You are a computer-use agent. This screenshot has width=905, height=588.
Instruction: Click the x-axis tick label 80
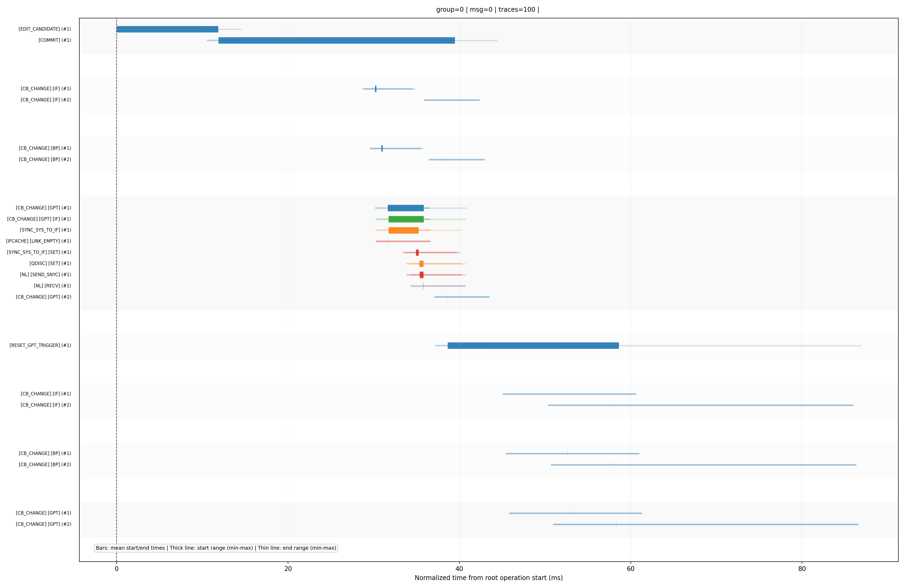(x=802, y=569)
